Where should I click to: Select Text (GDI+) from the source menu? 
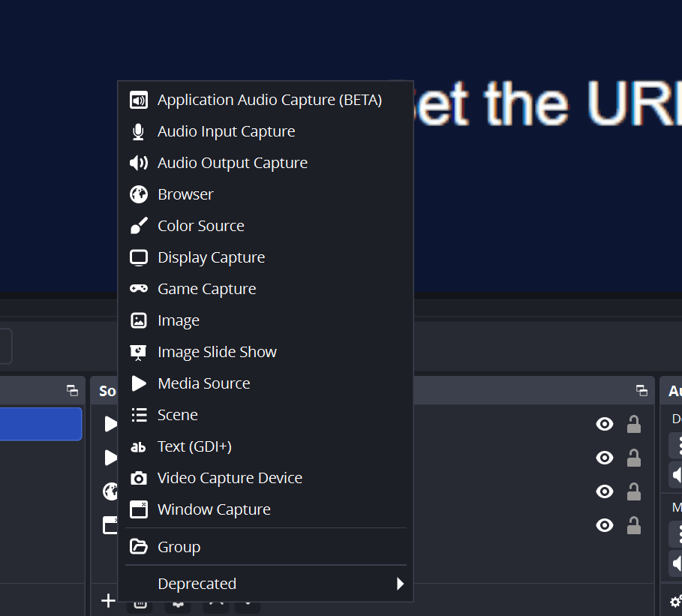click(x=194, y=446)
